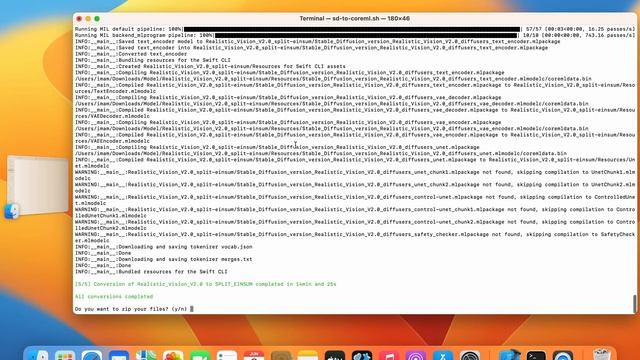Click 'Compiling ... diffusers_vae_encoder.mlpackage' line

point(288,122)
